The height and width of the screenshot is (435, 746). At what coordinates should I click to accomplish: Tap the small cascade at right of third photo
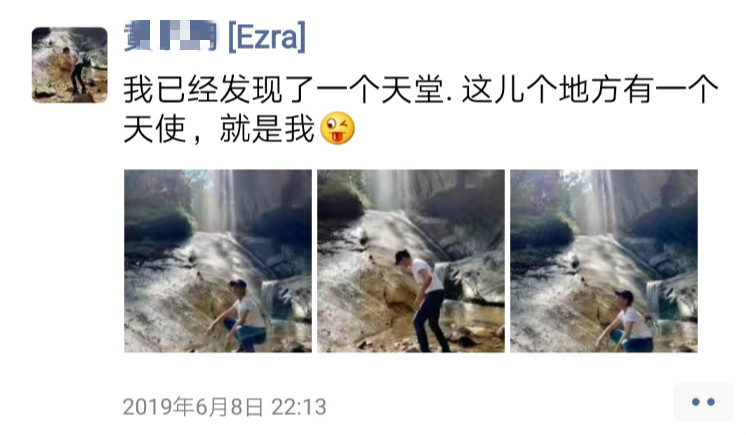click(x=654, y=299)
